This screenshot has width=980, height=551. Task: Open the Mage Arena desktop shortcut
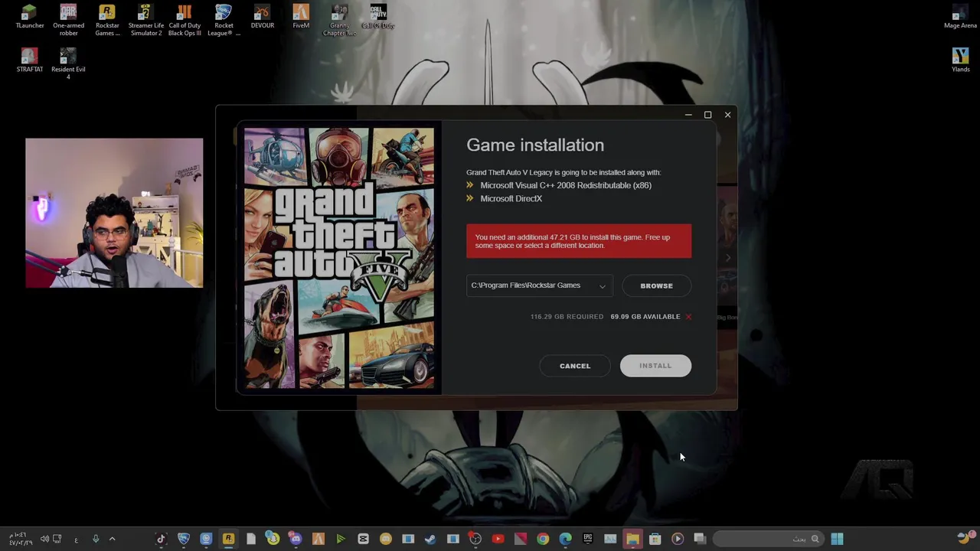tap(960, 17)
